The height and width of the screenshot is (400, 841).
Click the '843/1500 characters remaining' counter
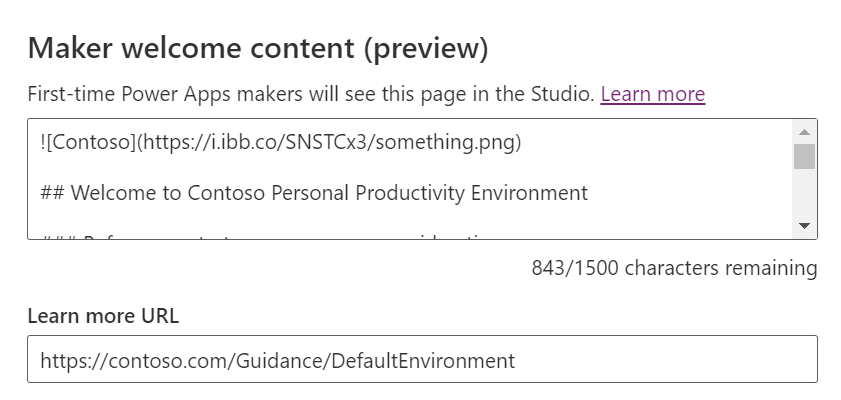pyautogui.click(x=674, y=268)
